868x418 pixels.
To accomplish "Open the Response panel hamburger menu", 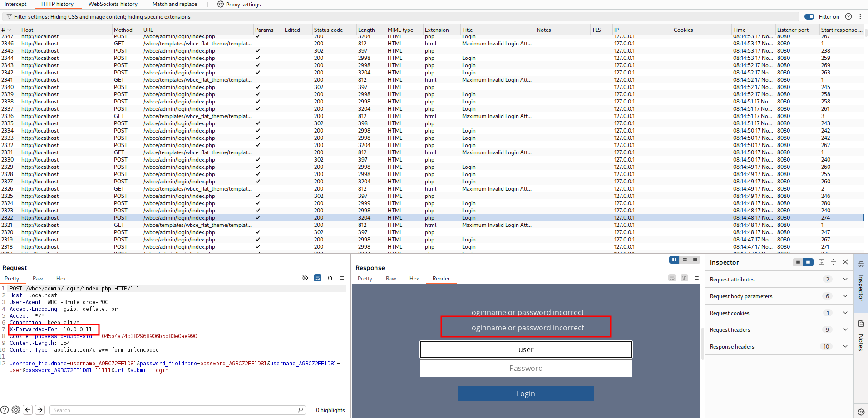I will pyautogui.click(x=696, y=278).
